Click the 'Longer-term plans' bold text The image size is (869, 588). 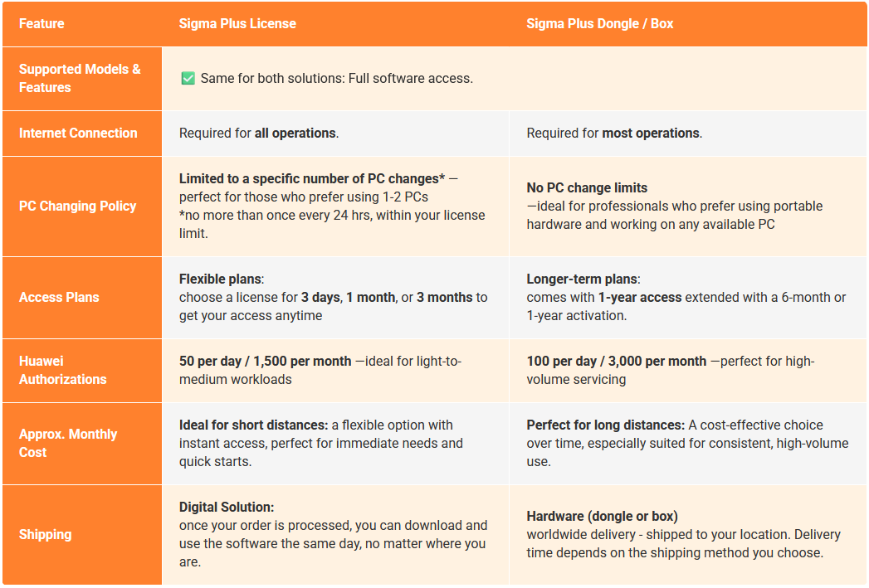coord(583,279)
